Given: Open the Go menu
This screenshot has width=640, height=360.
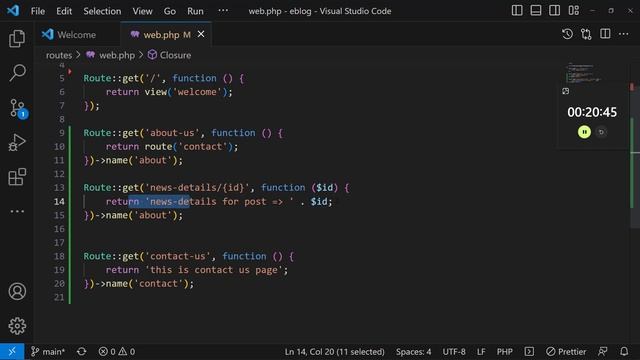Looking at the screenshot, I should point(169,11).
